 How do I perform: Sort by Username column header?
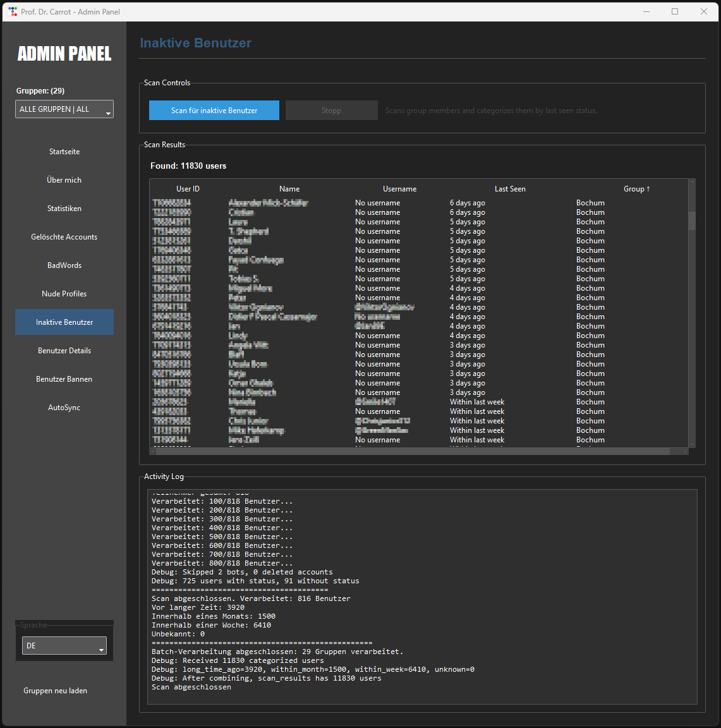tap(399, 189)
